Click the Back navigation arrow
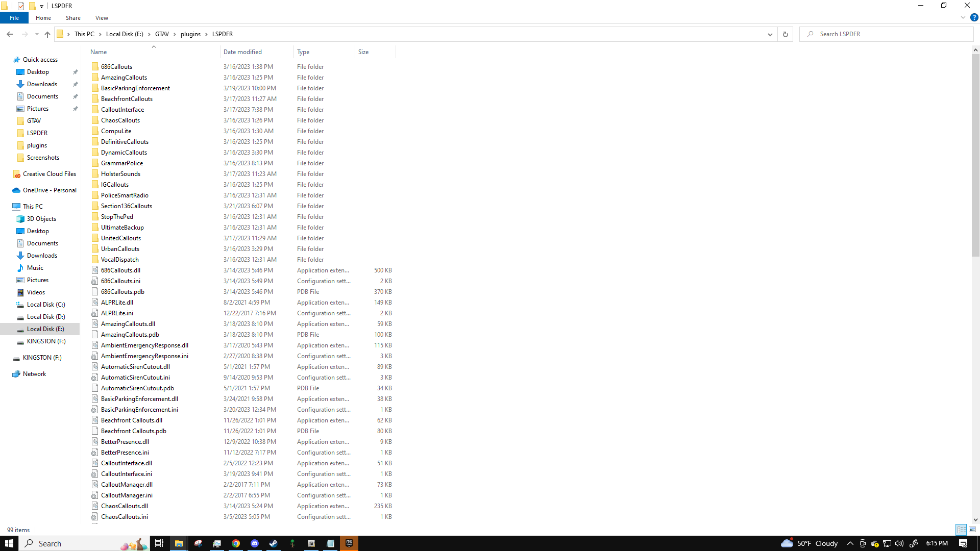This screenshot has height=551, width=980. (10, 34)
